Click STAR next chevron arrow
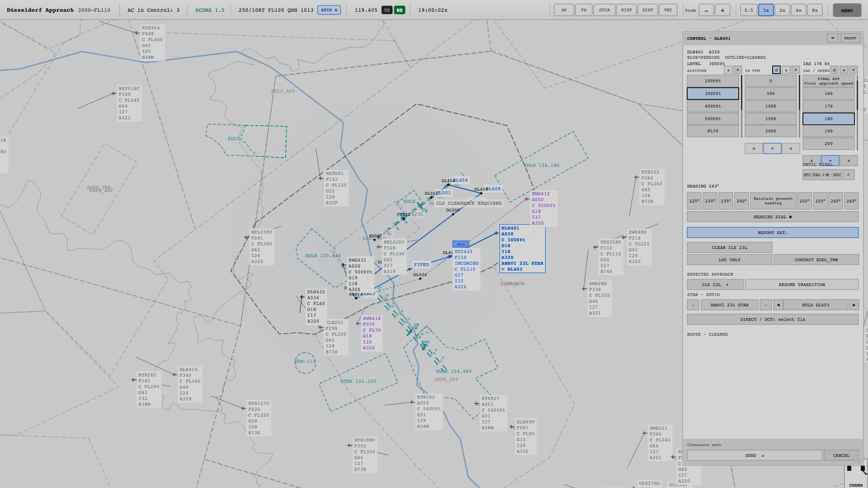Viewport: 868px width, 488px height. 765,305
